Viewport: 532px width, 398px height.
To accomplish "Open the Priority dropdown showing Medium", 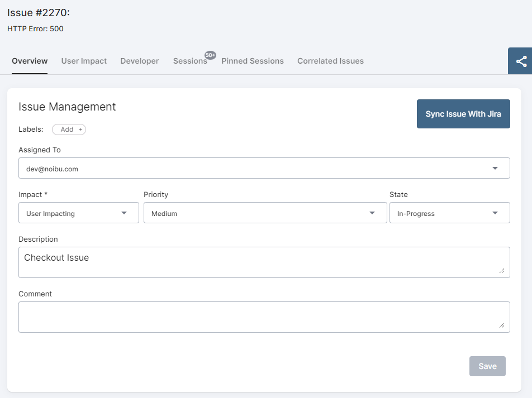I will click(x=265, y=213).
